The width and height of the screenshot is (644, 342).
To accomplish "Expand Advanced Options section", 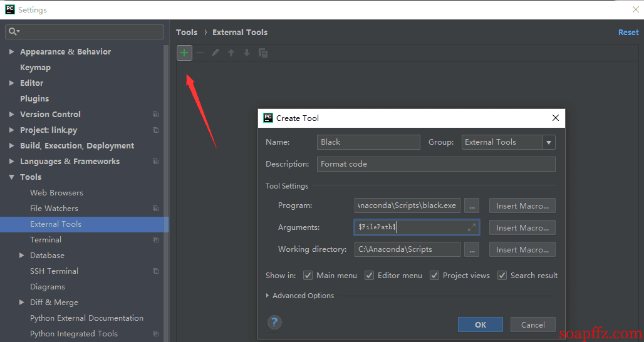I will click(x=267, y=296).
